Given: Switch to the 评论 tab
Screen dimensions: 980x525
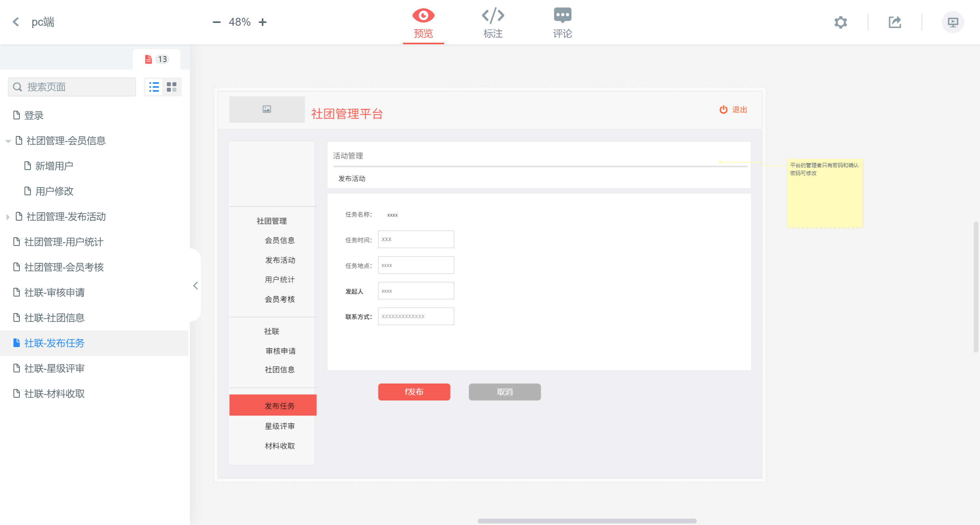Looking at the screenshot, I should 562,22.
